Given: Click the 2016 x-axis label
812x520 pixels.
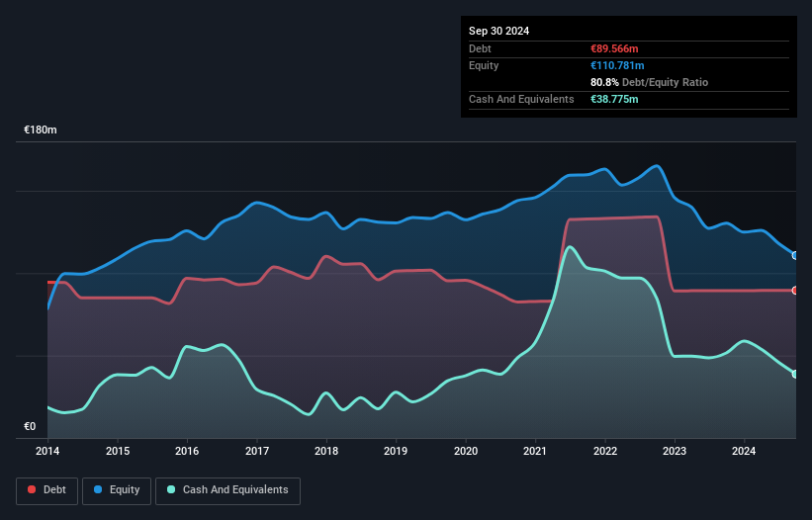Looking at the screenshot, I should pos(187,451).
